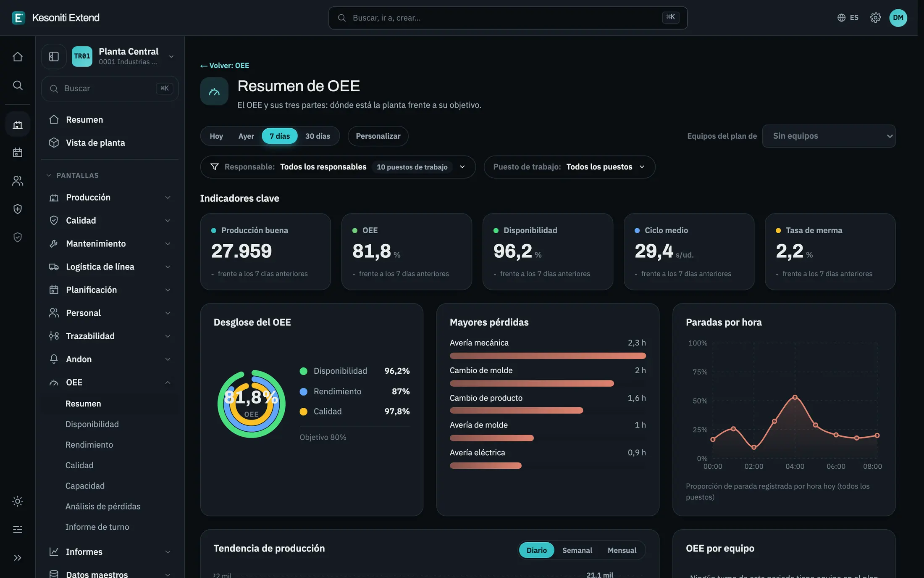Go to Vista de planta
The height and width of the screenshot is (578, 924).
coord(110,143)
